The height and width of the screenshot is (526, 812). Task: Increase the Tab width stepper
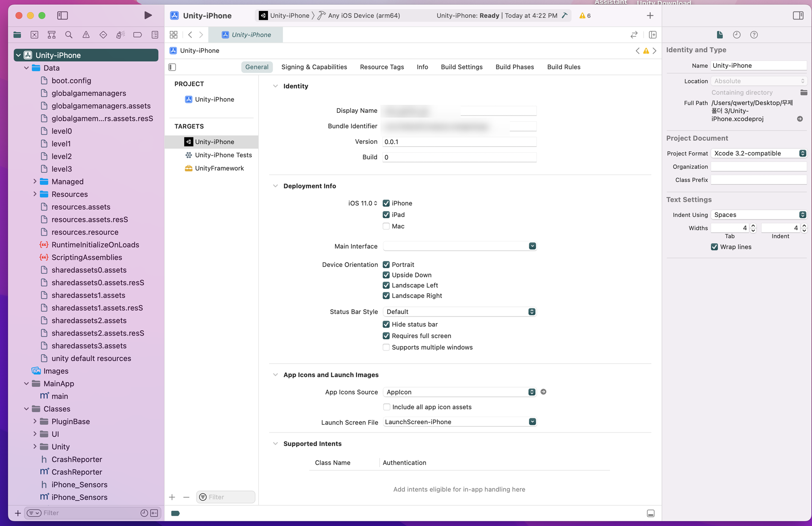click(x=753, y=225)
